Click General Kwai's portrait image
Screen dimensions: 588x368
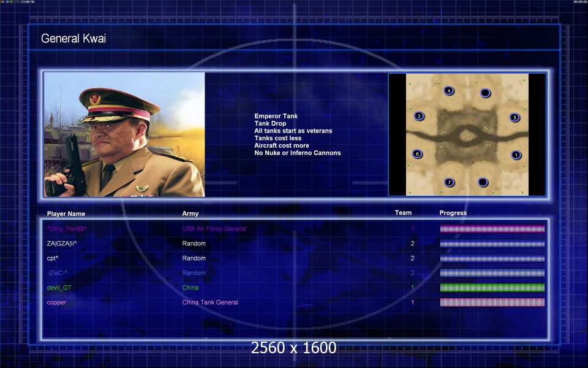124,134
